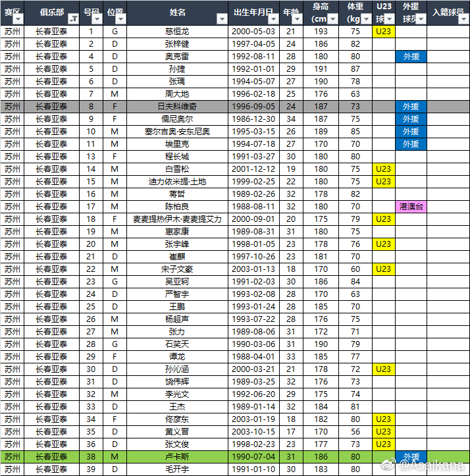Click the pink 港澳台 cell
The height and width of the screenshot is (476, 470).
click(x=411, y=207)
